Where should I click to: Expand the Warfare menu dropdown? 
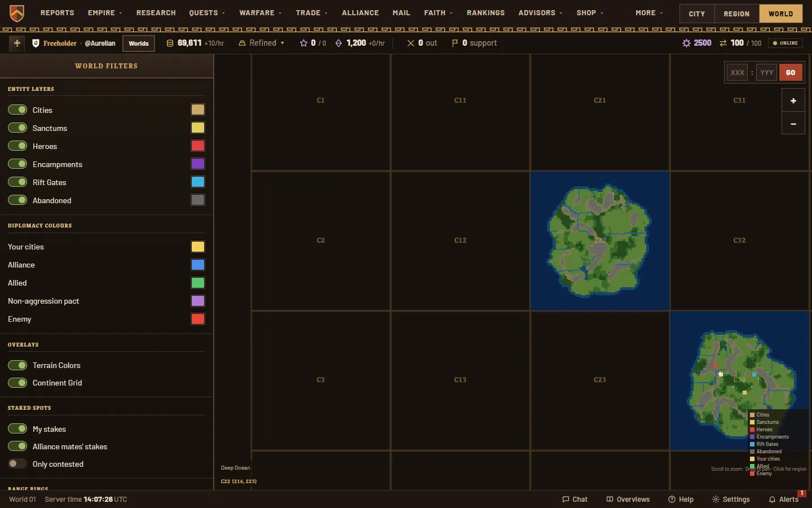coord(261,12)
